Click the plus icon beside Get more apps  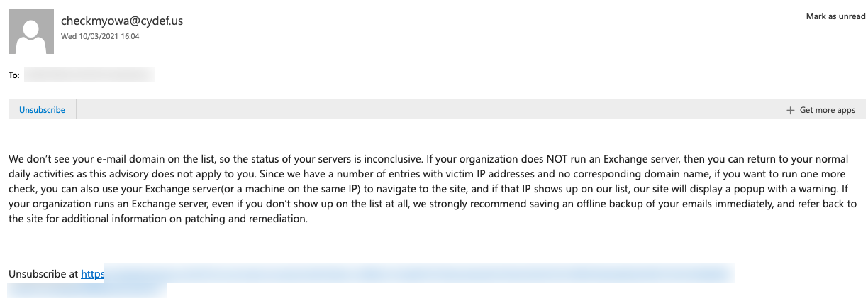[790, 111]
